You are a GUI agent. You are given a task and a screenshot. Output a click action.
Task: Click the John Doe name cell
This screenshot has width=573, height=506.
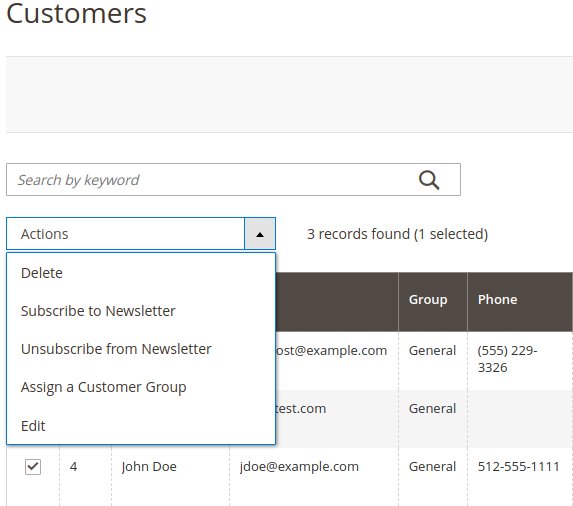click(x=149, y=467)
